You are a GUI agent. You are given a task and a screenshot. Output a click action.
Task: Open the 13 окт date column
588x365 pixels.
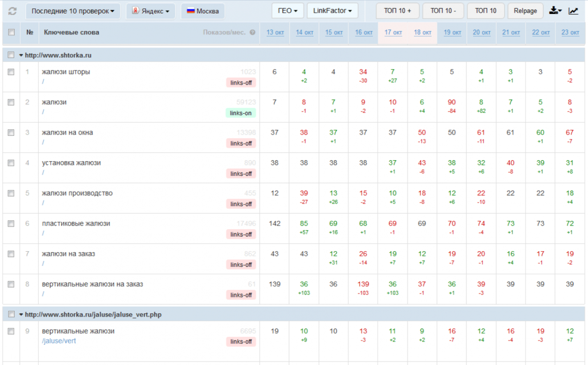click(x=275, y=32)
